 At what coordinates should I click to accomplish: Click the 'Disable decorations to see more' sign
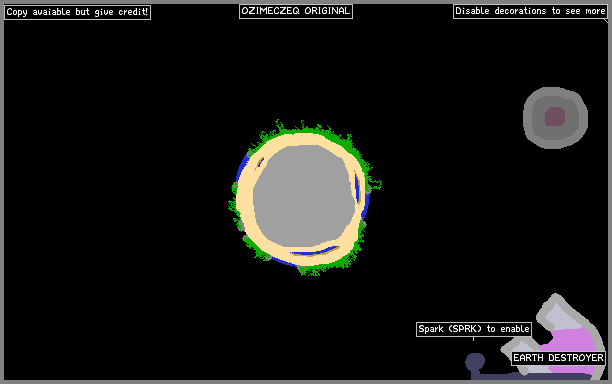click(530, 11)
